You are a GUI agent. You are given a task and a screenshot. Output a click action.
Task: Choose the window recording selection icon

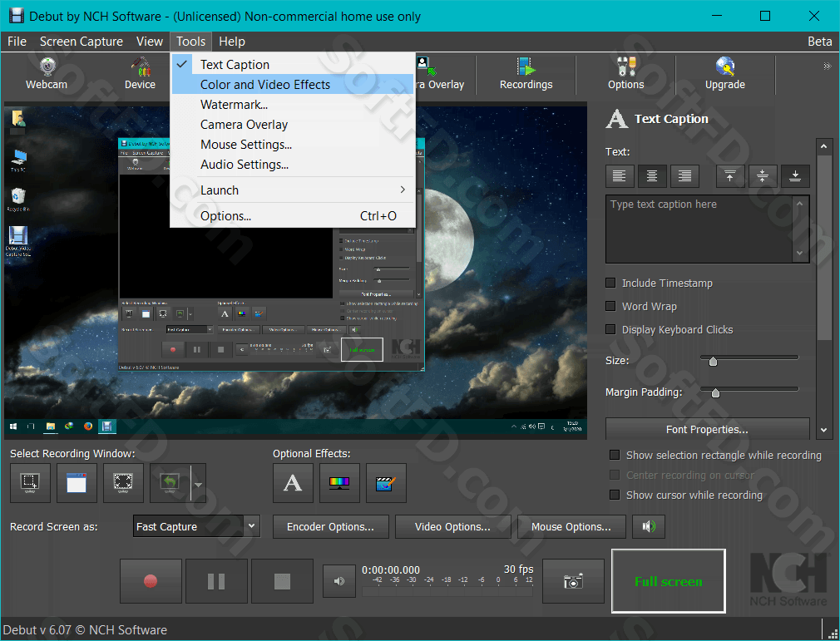[x=77, y=483]
